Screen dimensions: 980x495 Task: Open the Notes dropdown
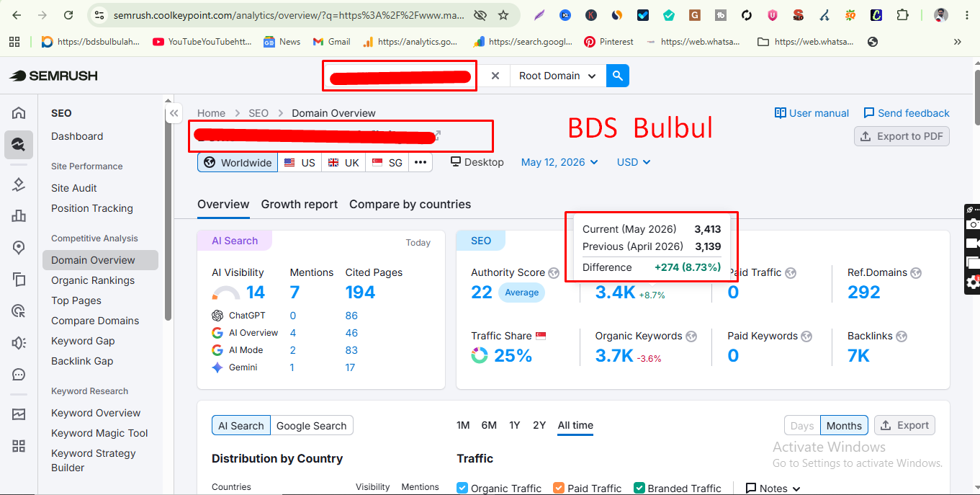(773, 488)
